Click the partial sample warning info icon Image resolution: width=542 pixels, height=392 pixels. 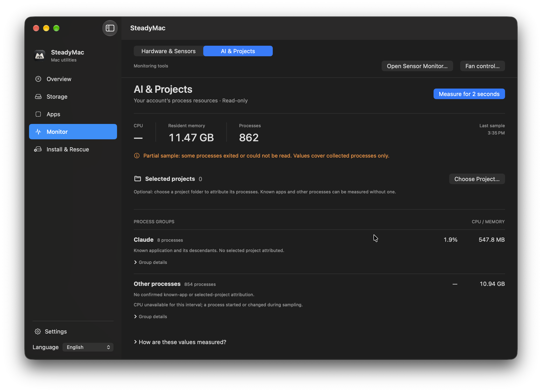(137, 156)
